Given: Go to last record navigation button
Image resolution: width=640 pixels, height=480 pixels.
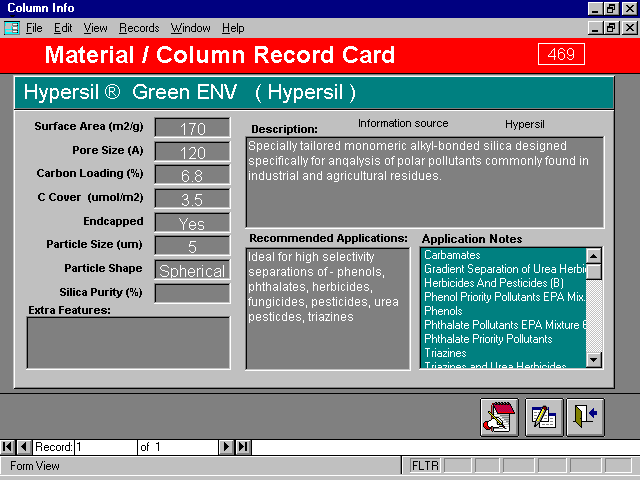Looking at the screenshot, I should click(243, 447).
